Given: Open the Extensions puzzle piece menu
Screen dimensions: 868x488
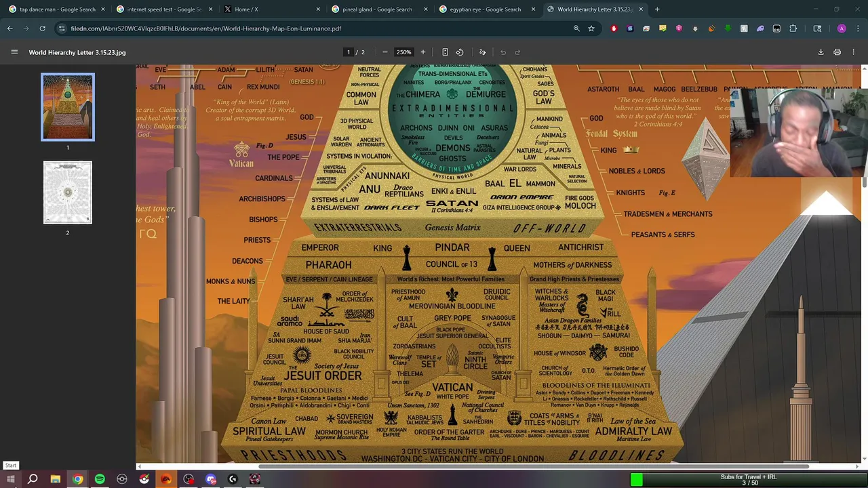Looking at the screenshot, I should 793,28.
